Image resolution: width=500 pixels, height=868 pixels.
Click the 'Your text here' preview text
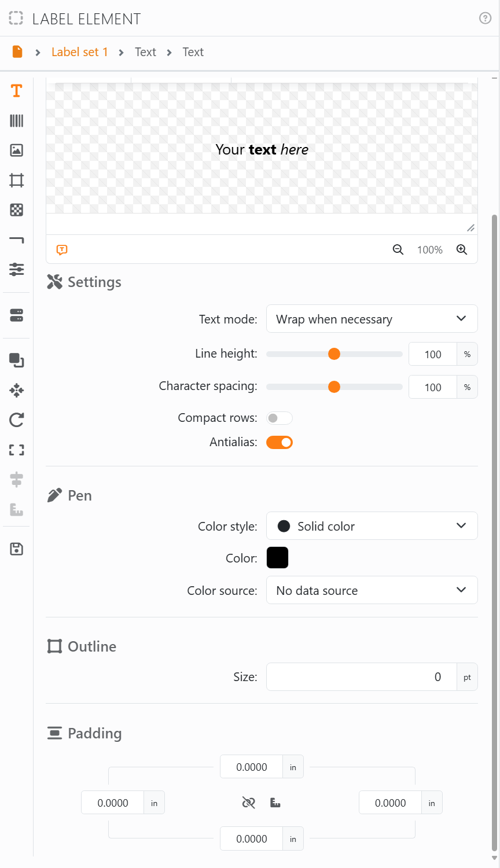(262, 149)
